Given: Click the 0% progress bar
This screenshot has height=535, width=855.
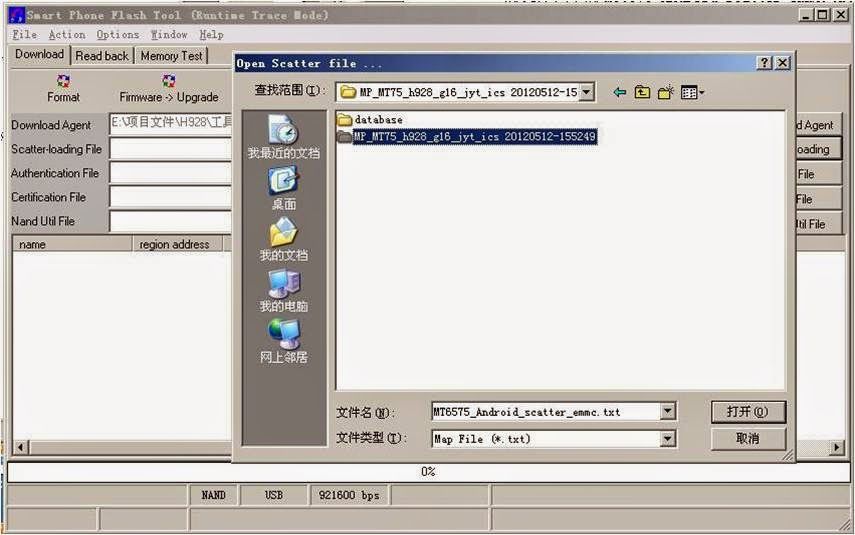Looking at the screenshot, I should [x=428, y=472].
